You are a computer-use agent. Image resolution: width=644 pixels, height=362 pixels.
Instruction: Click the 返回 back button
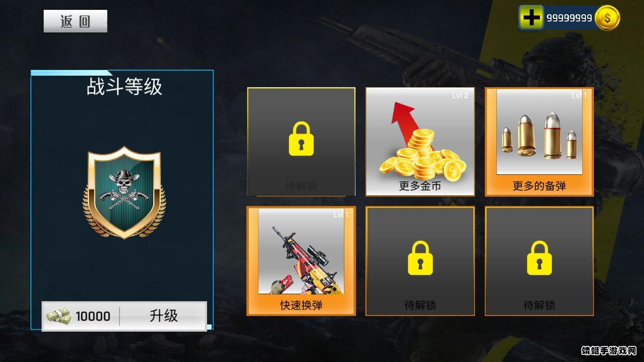(x=75, y=21)
